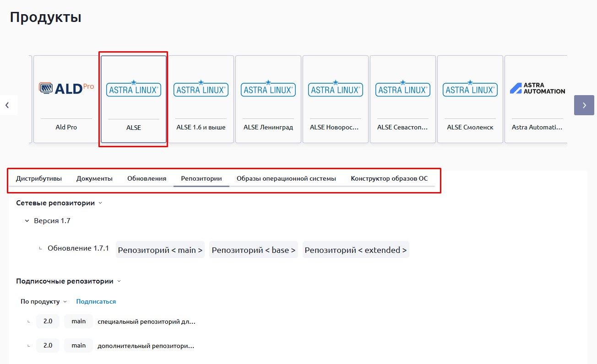Click the ALSE product logo card
This screenshot has width=597, height=364.
134,99
